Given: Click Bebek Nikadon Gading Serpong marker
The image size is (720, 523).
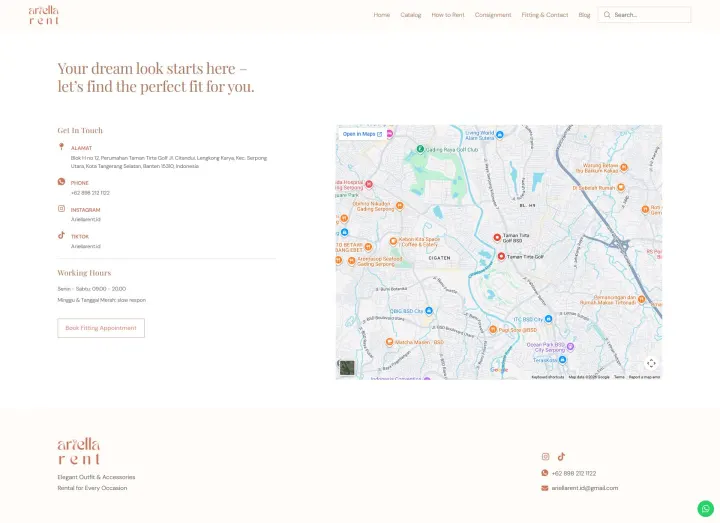Looking at the screenshot, I should (399, 206).
